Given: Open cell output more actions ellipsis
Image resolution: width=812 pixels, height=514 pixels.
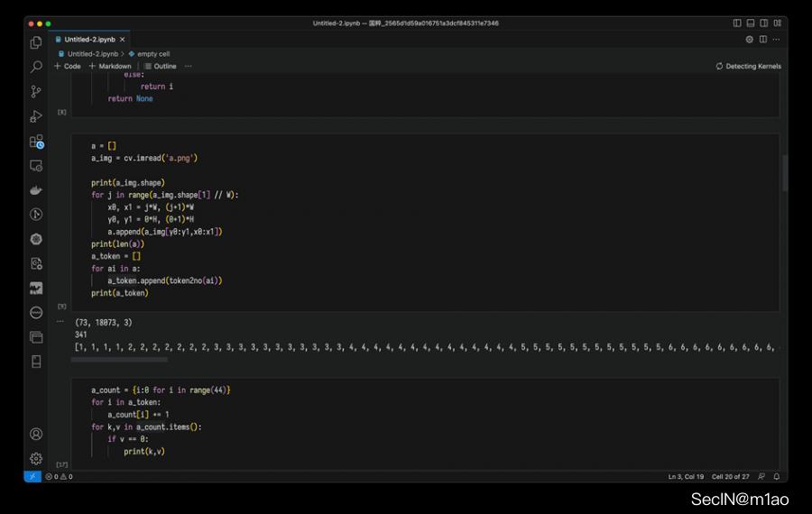Looking at the screenshot, I should (x=61, y=321).
